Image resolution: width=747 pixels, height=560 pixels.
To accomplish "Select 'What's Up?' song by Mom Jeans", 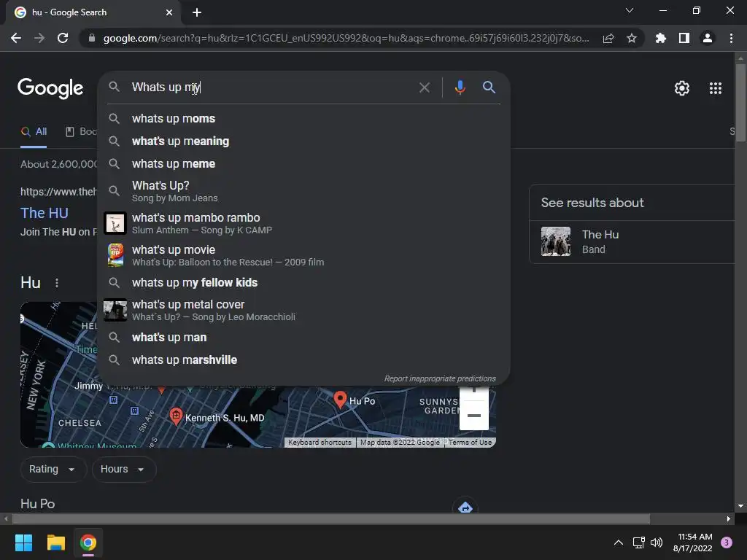I will (303, 191).
